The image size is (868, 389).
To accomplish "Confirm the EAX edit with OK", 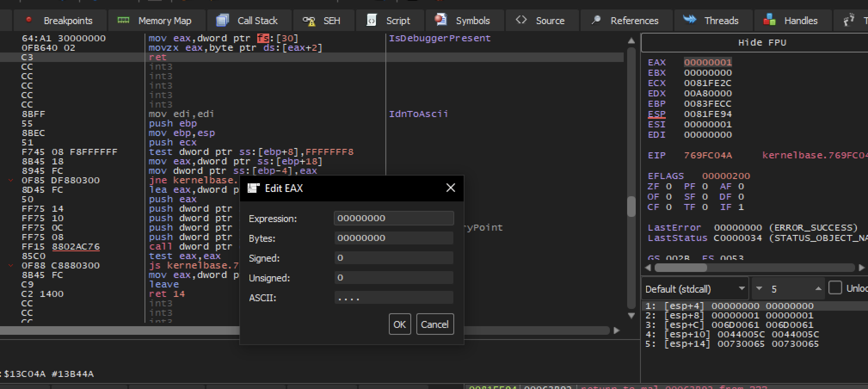I will click(400, 324).
